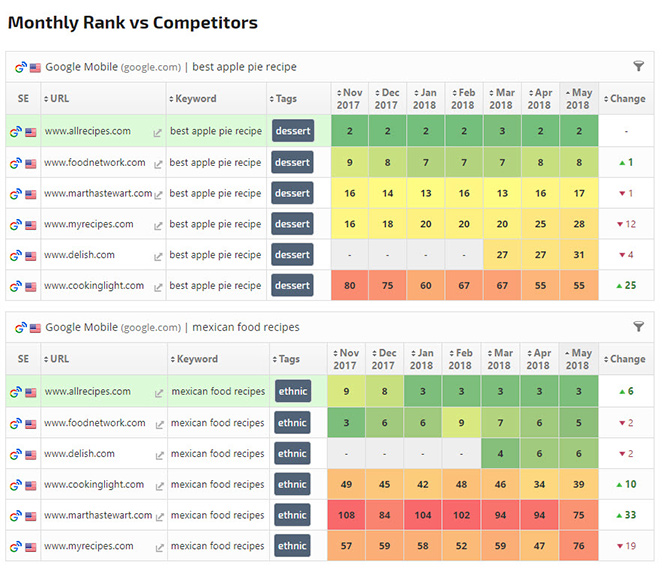Viewport: 662px width, 568px height.
Task: Click rank 80 cell for cookinglight Nov 2017
Action: (x=350, y=286)
